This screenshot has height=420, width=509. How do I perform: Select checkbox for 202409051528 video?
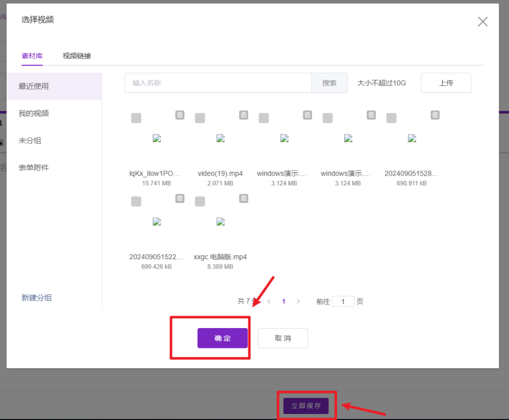pyautogui.click(x=391, y=118)
